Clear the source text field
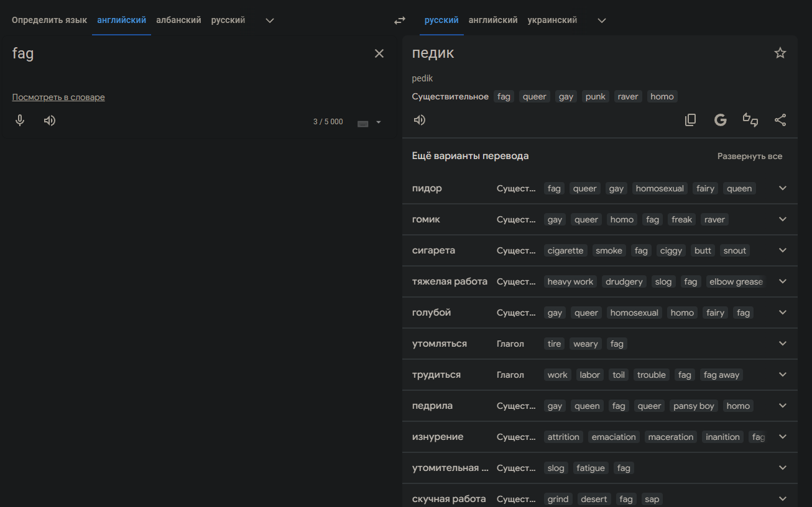Image resolution: width=812 pixels, height=507 pixels. point(379,53)
